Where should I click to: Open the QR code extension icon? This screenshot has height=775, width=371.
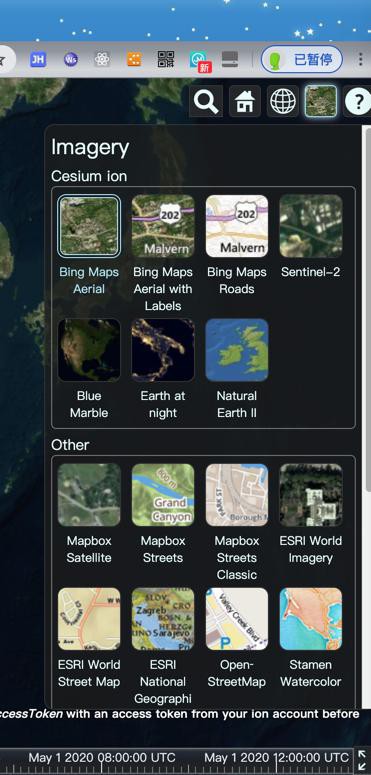tap(166, 59)
